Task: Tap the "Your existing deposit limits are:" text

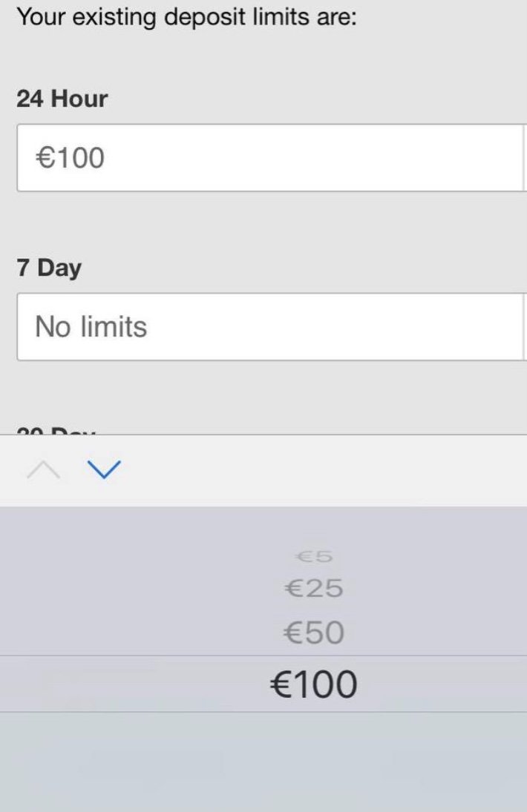Action: coord(186,16)
